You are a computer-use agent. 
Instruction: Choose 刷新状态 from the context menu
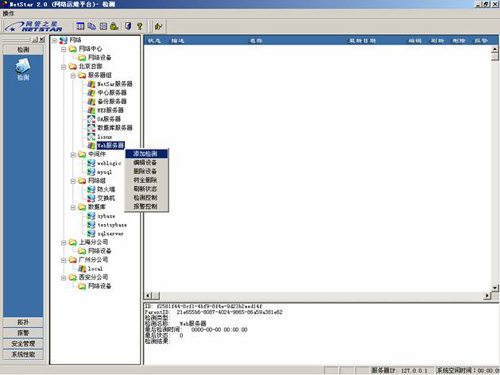point(146,189)
